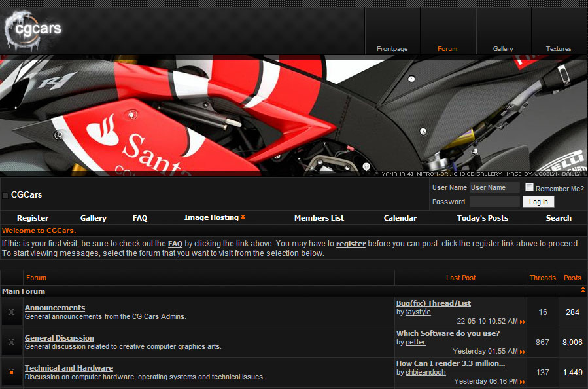Open the Register navbar link
This screenshot has height=389, width=588.
(x=33, y=218)
